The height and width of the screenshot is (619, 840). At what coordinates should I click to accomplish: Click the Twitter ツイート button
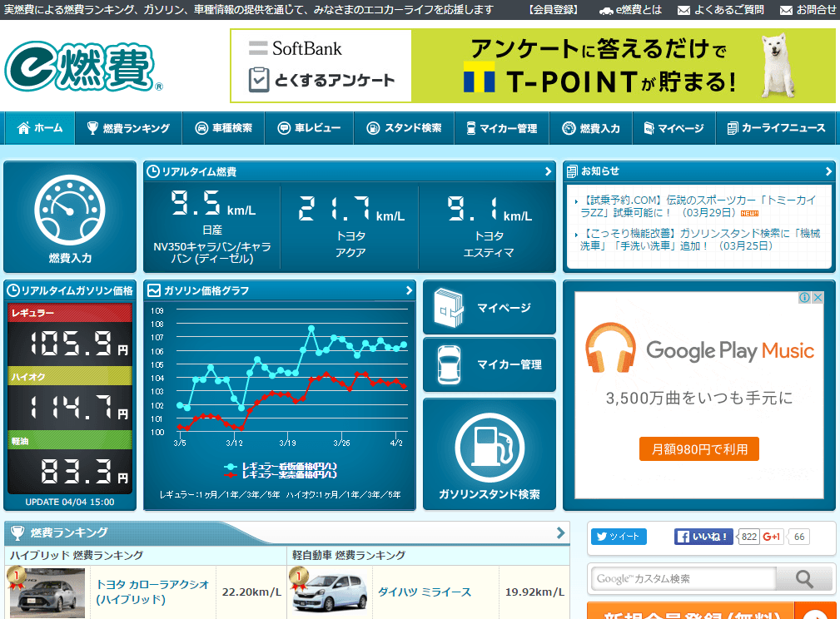point(619,537)
